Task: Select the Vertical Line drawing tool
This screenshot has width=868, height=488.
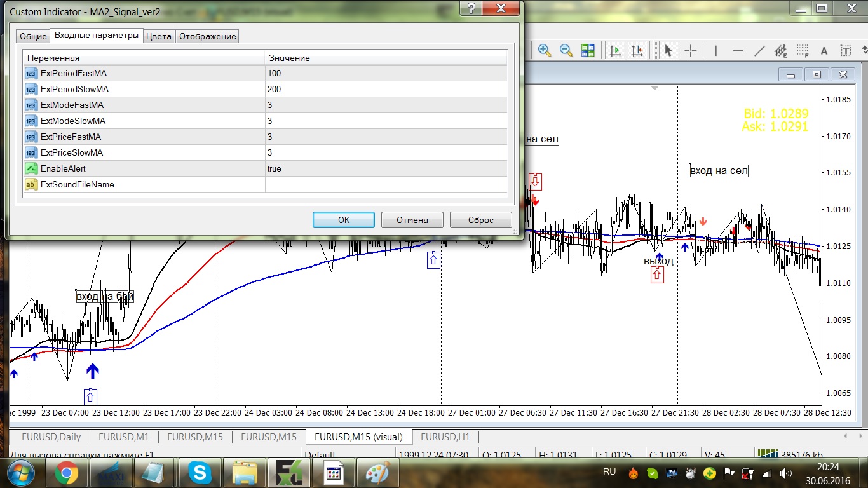Action: (716, 51)
